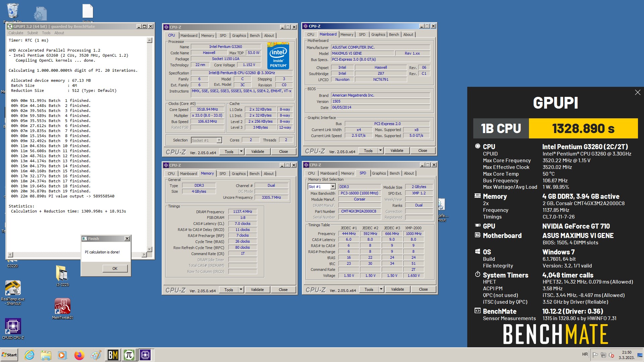
Task: Click the Max Bandwidth PC3-16000 field
Action: [x=360, y=193]
